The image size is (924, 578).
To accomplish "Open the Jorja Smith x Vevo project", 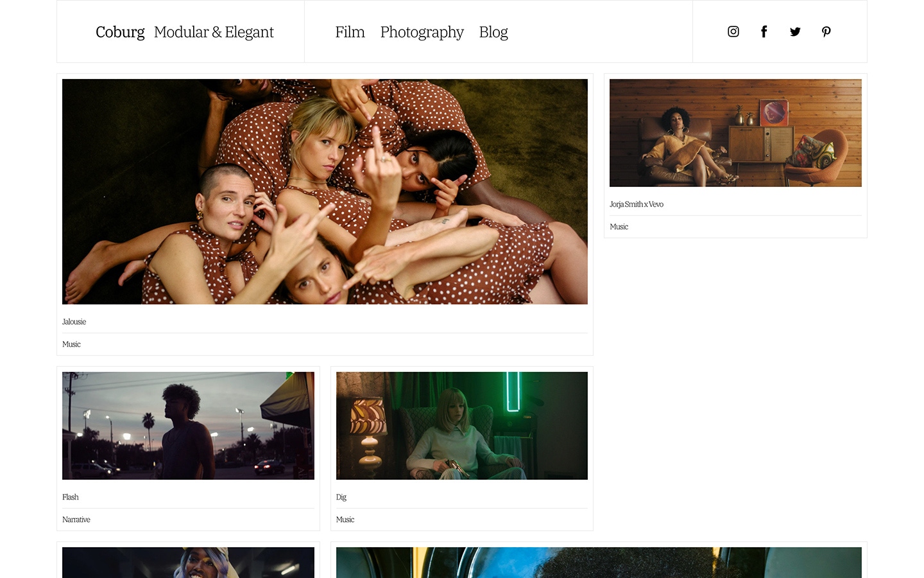I will tap(636, 204).
